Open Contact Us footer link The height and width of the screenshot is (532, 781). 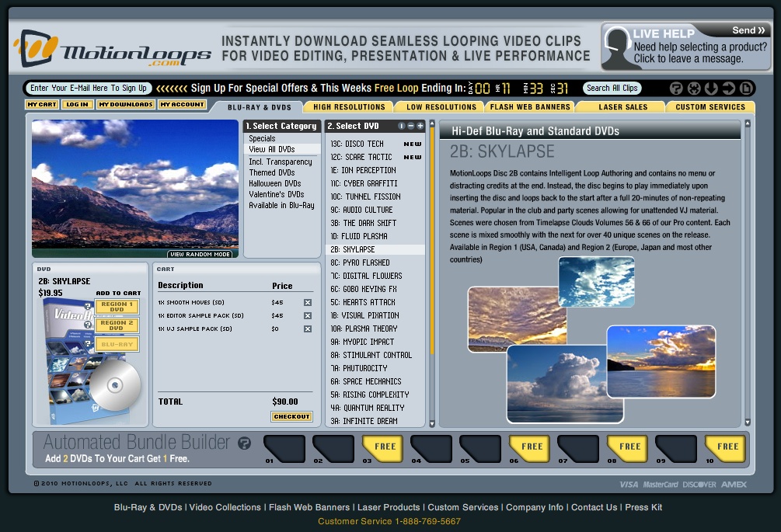pyautogui.click(x=594, y=507)
